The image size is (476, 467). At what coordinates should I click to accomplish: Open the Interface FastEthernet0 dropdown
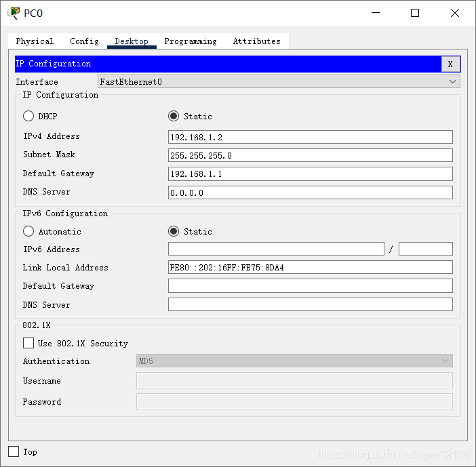click(x=279, y=81)
